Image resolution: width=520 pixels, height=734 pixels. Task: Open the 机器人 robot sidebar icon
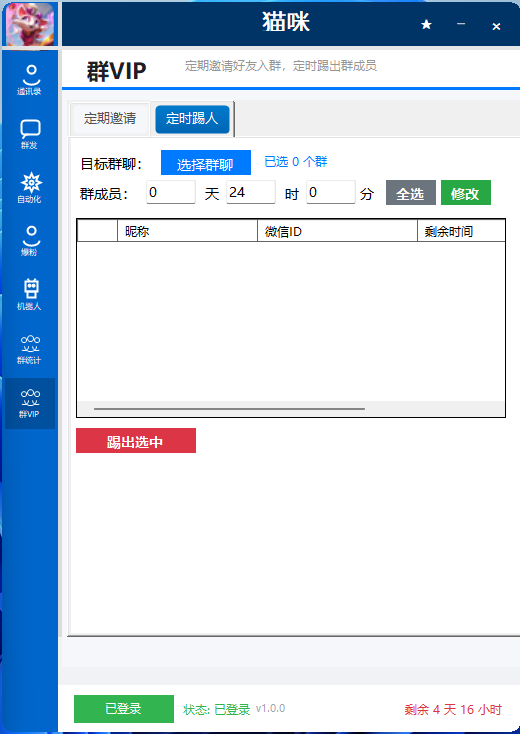tap(29, 294)
